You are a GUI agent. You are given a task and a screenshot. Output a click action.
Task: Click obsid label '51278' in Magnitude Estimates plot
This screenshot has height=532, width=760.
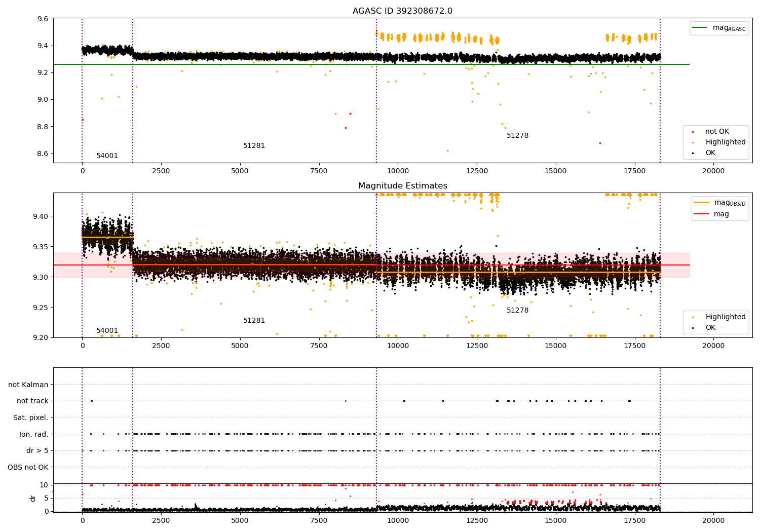pyautogui.click(x=518, y=311)
